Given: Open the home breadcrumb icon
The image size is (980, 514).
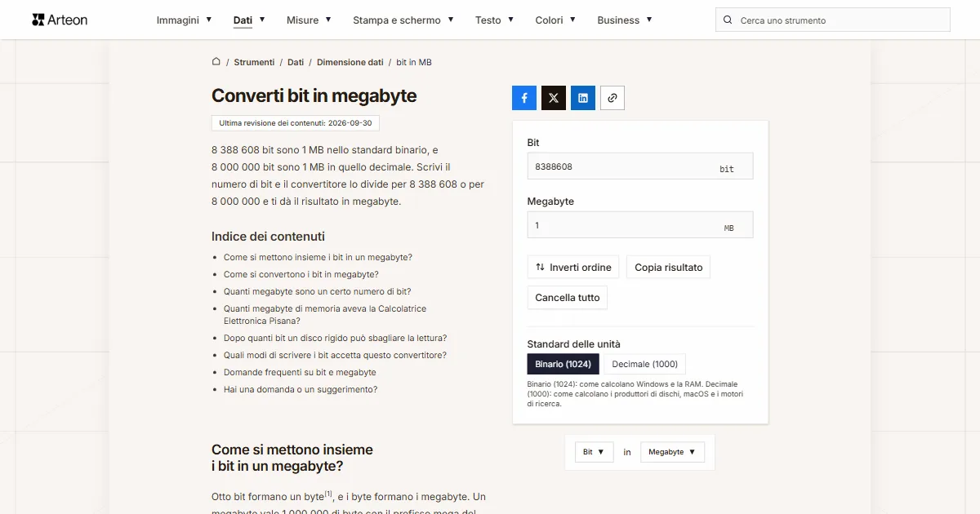Looking at the screenshot, I should point(216,62).
